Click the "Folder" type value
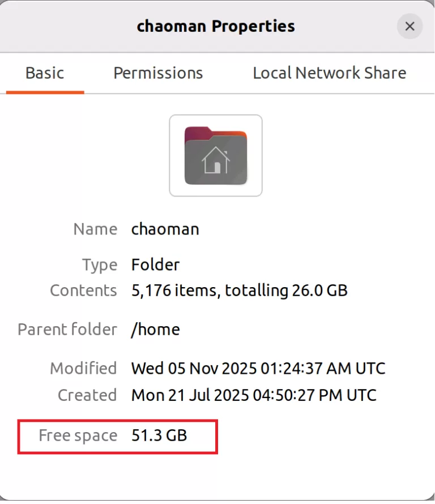Viewport: 435px width, 504px height. (155, 265)
